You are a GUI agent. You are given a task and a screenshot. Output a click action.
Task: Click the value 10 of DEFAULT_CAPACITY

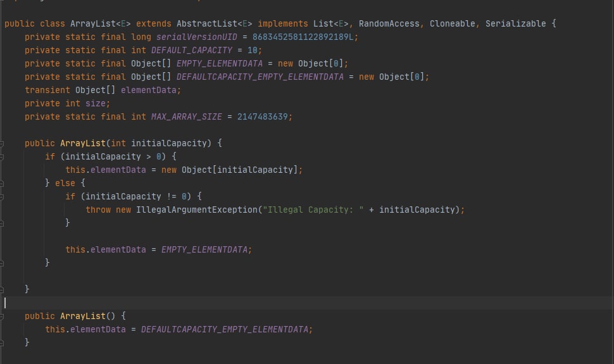coord(252,50)
